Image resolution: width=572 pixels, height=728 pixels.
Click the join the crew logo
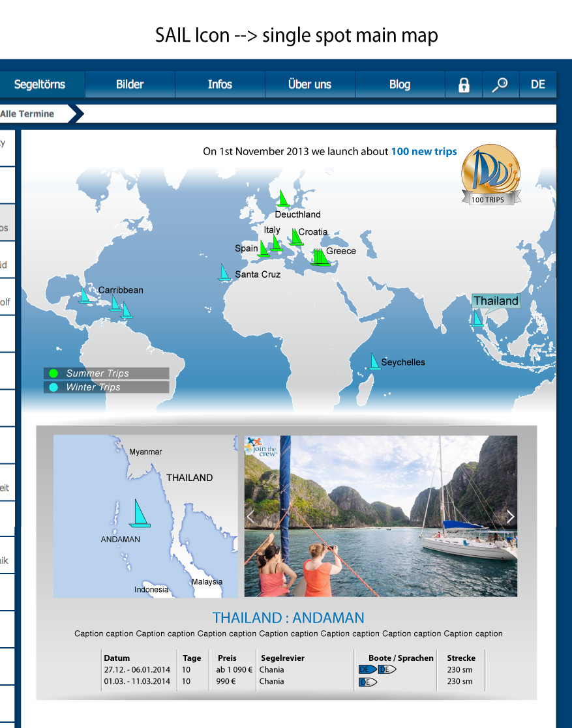[261, 446]
